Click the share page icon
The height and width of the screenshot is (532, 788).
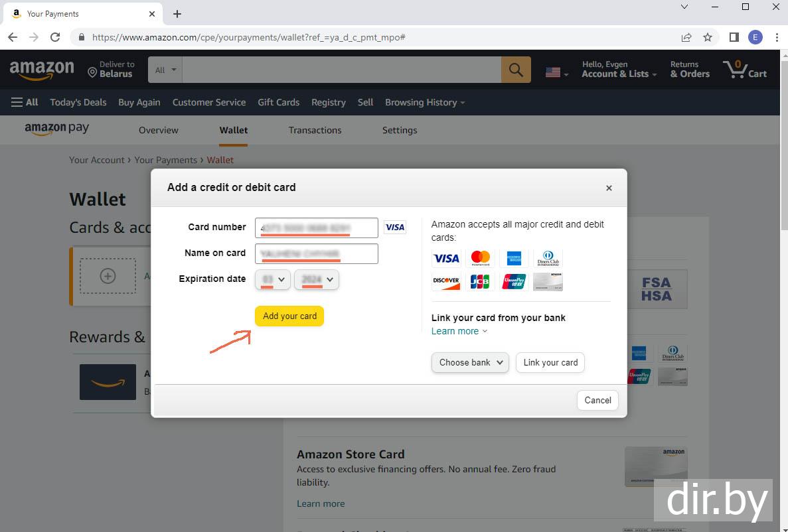pyautogui.click(x=686, y=37)
